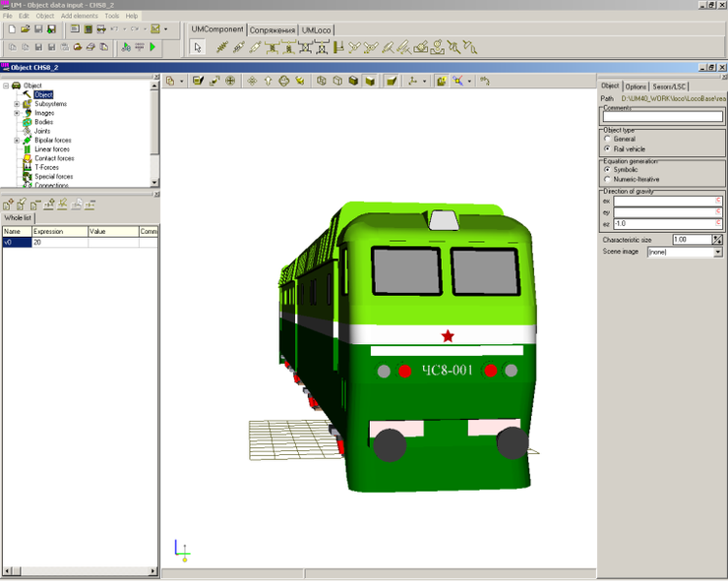Switch to the Sensors/LSC tab

[x=669, y=87]
